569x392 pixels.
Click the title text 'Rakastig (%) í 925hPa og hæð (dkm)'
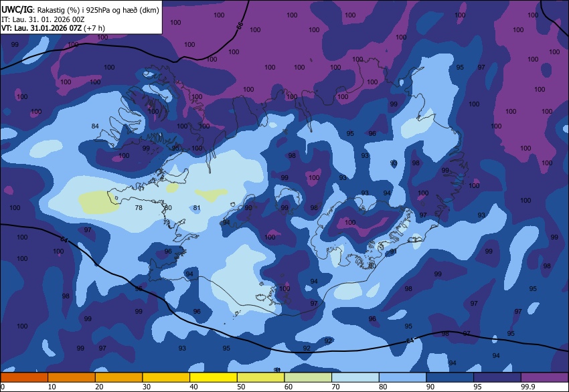[x=98, y=10]
